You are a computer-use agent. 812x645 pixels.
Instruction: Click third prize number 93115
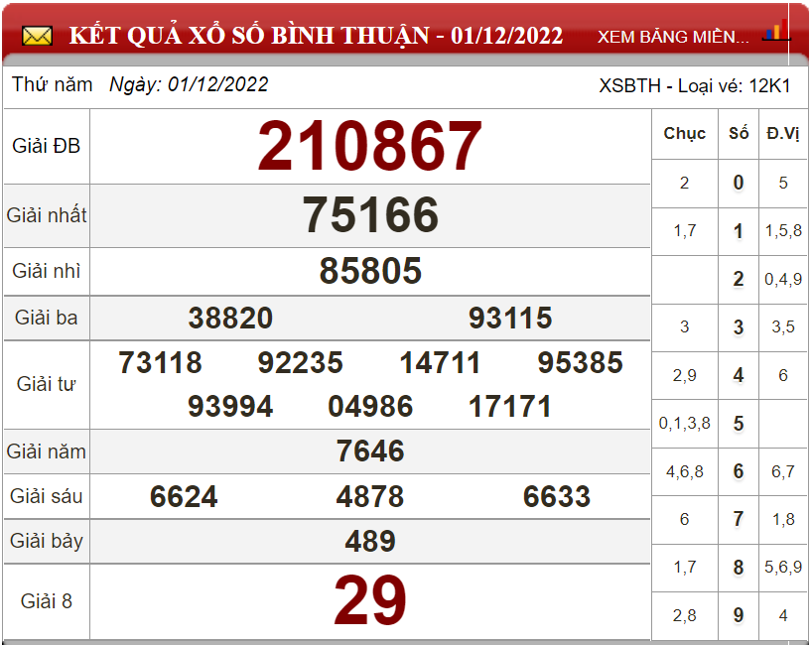tap(510, 318)
